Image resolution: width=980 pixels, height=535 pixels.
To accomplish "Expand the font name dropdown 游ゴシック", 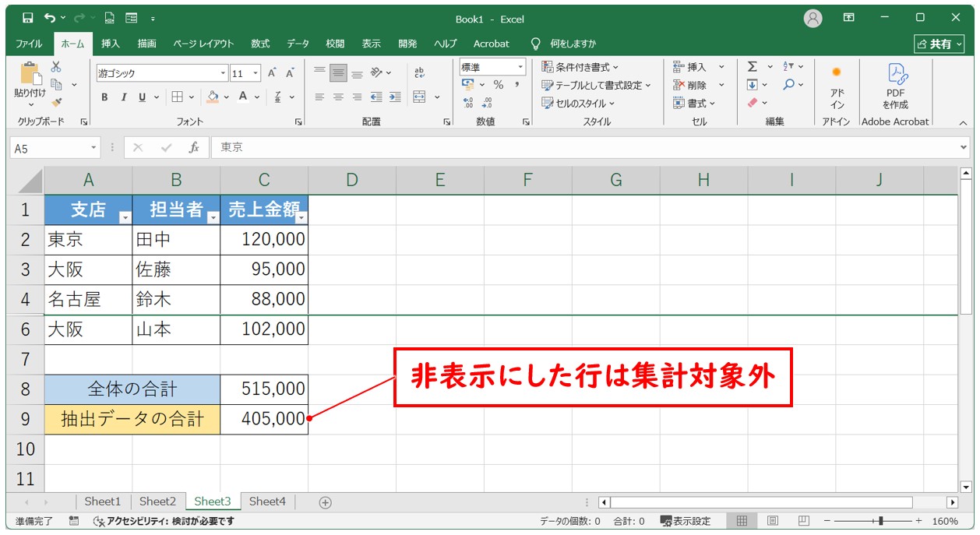I will [224, 73].
